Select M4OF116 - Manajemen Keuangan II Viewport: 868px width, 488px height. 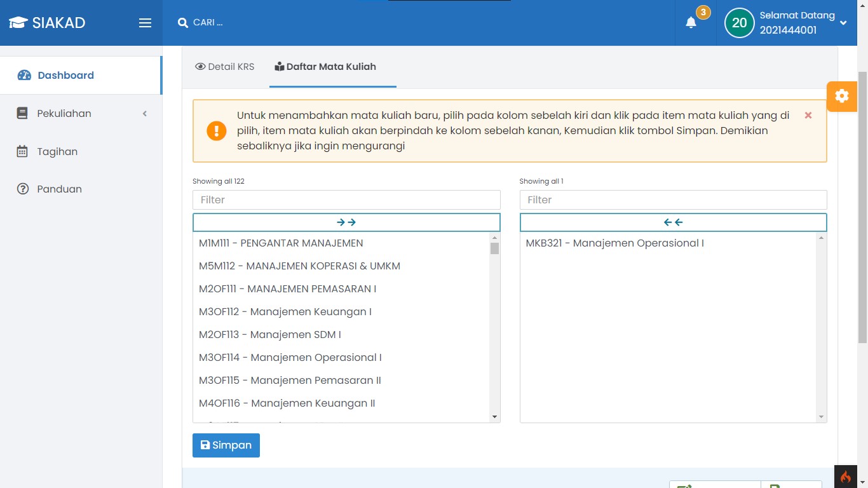click(341, 403)
